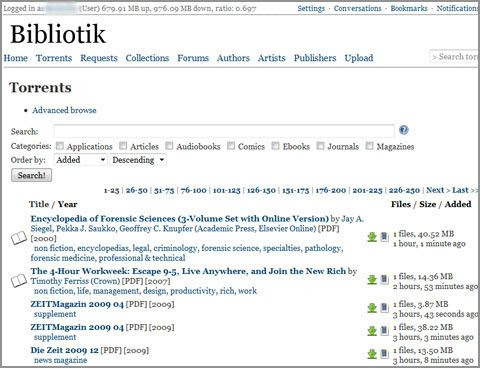Check the Audiobooks category
The image size is (480, 368).
coord(169,146)
